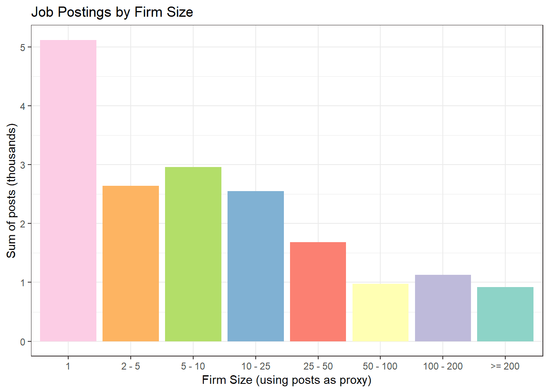Click the '50 - 100' x-axis label
This screenshot has width=549, height=392.
[380, 366]
